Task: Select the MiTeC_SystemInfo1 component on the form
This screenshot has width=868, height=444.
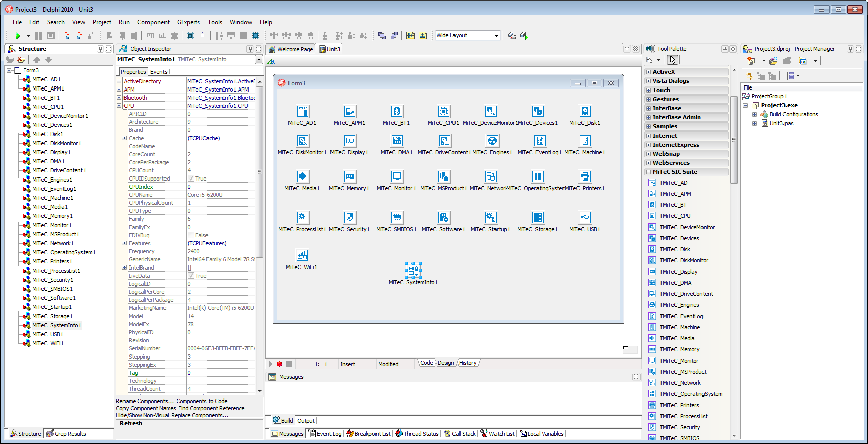Action: 413,271
